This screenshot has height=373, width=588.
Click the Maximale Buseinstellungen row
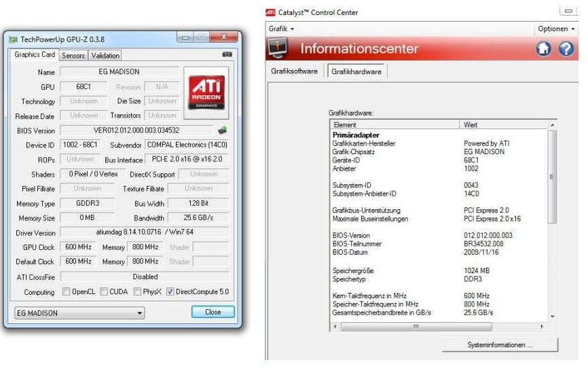[439, 219]
